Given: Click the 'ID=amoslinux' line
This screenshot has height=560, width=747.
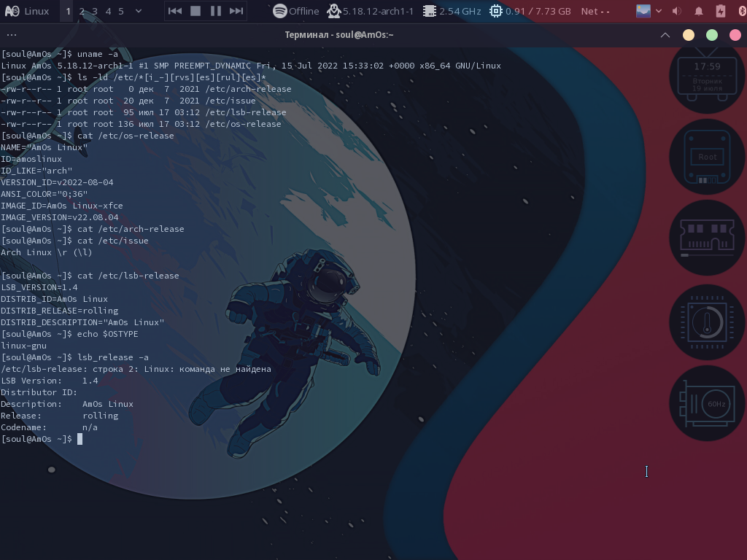Looking at the screenshot, I should [x=31, y=159].
